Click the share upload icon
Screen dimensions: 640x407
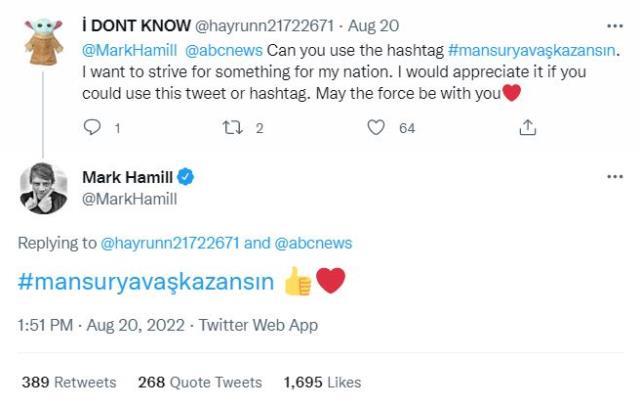tap(527, 128)
